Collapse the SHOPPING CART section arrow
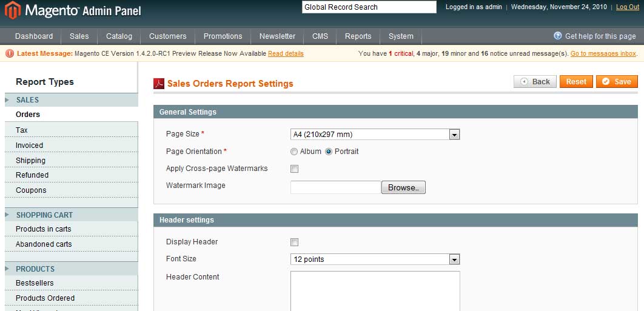The image size is (644, 311). [x=8, y=215]
